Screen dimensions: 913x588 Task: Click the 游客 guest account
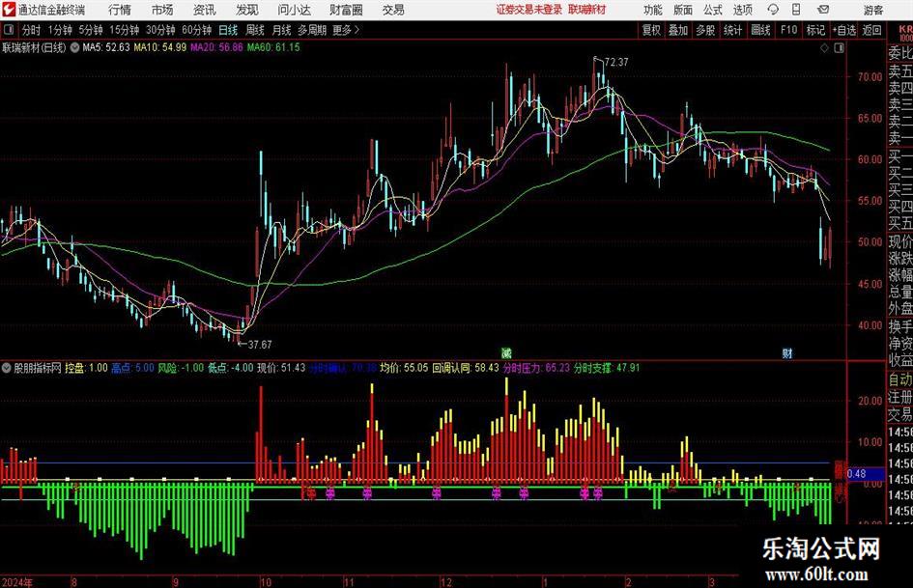(x=873, y=10)
